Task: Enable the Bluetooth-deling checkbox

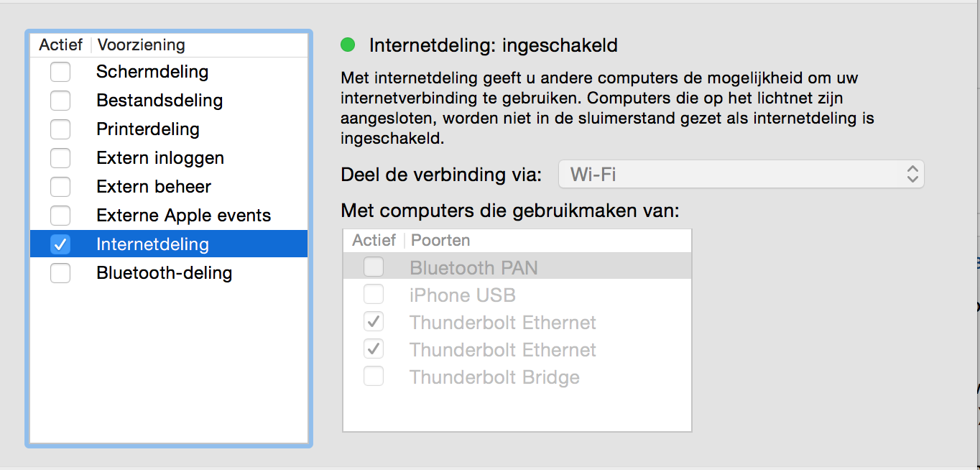Action: [x=60, y=273]
